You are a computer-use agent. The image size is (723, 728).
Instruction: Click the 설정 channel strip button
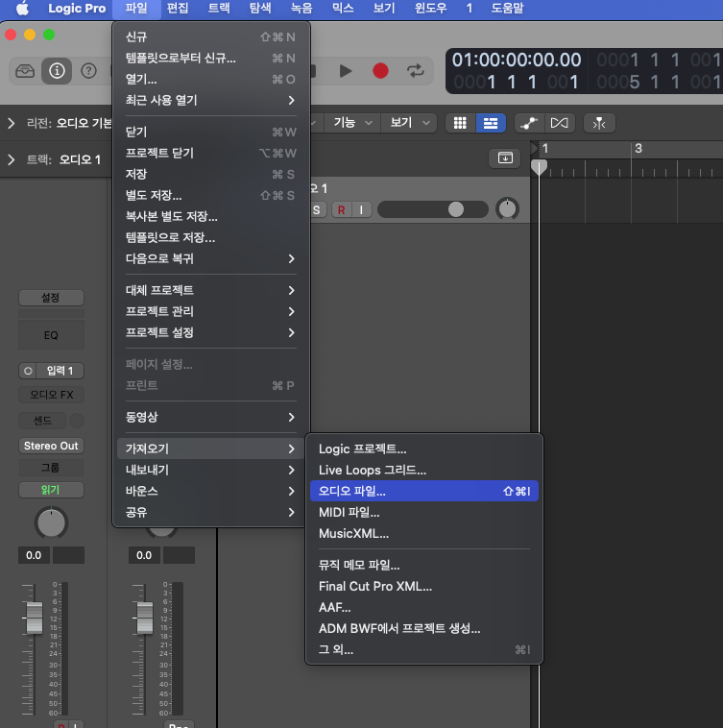pyautogui.click(x=51, y=298)
